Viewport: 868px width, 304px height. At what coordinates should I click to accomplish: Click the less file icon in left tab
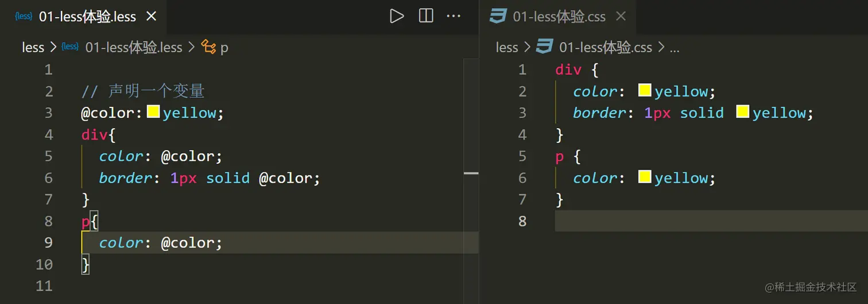pos(24,16)
